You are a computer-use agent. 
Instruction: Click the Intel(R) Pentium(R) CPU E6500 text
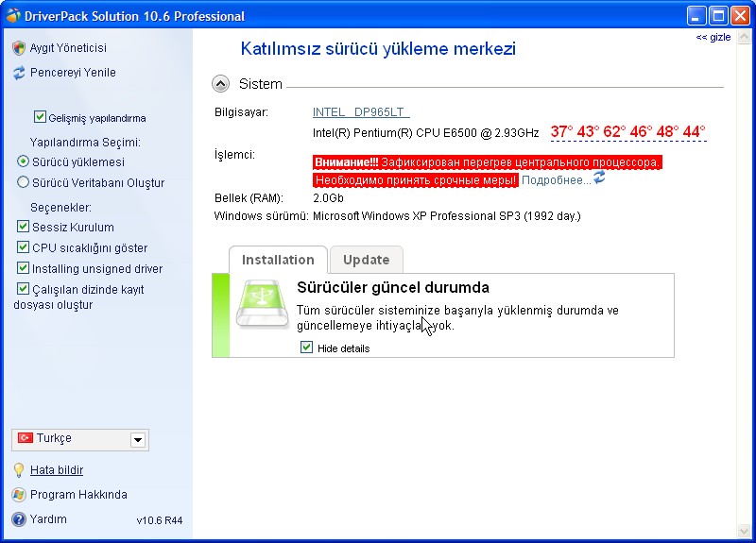point(426,133)
